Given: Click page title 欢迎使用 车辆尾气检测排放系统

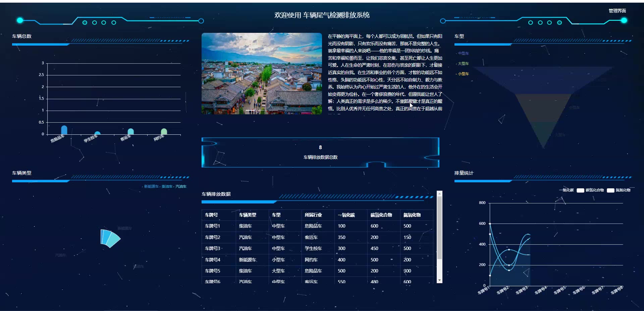Looking at the screenshot, I should pos(322,15).
